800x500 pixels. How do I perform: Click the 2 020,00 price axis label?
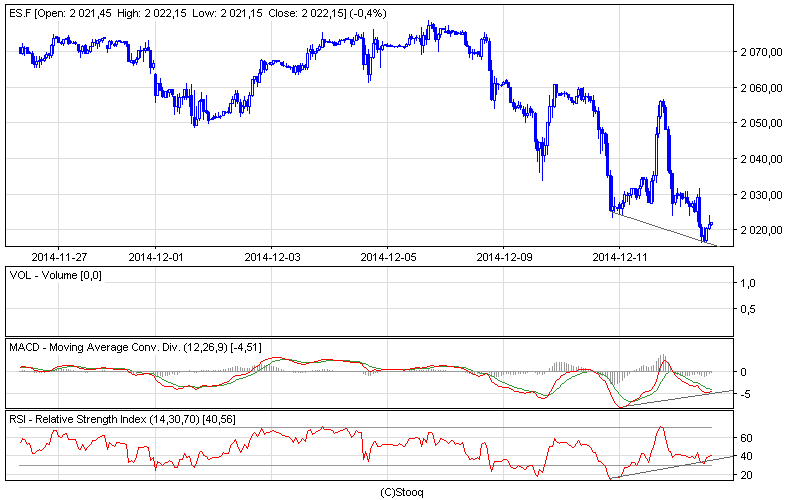click(762, 230)
